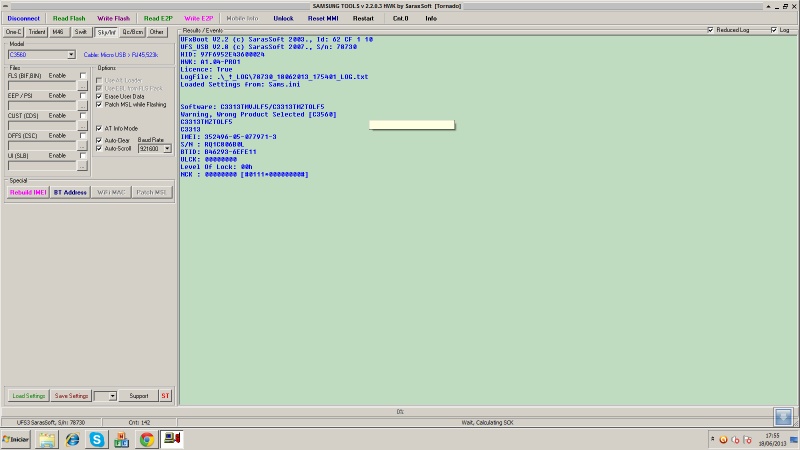
Task: Click the BT Address button
Action: coord(70,192)
